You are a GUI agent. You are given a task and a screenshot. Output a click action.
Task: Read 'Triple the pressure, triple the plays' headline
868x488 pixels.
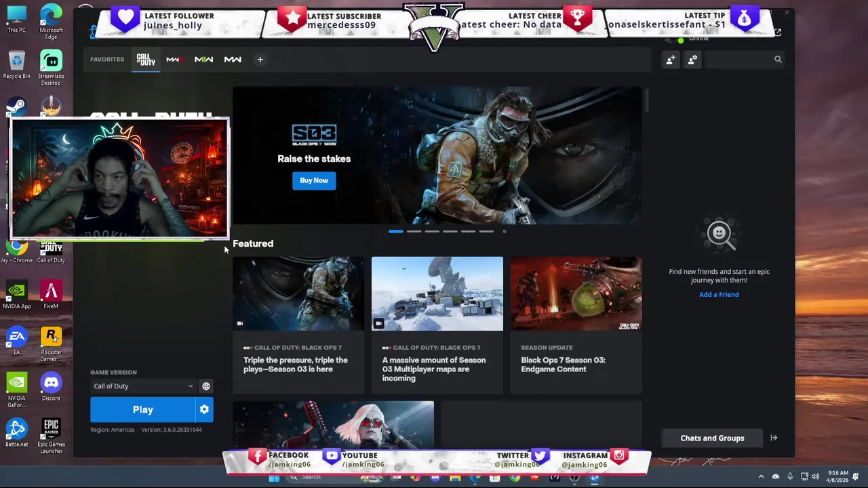(x=296, y=365)
